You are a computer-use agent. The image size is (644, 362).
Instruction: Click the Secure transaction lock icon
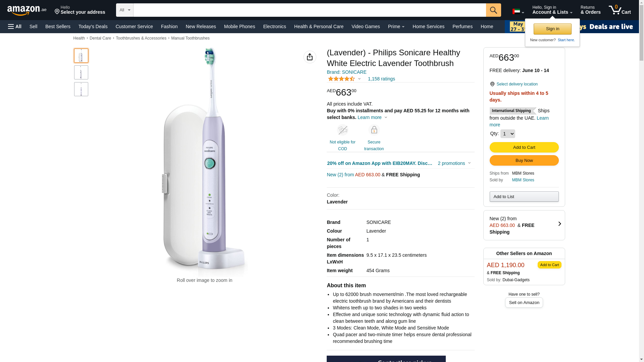tap(374, 130)
